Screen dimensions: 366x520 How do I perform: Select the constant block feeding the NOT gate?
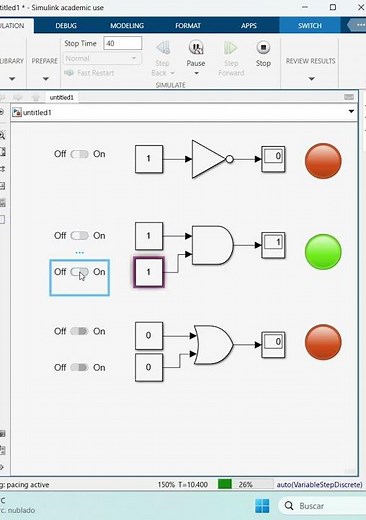point(149,159)
